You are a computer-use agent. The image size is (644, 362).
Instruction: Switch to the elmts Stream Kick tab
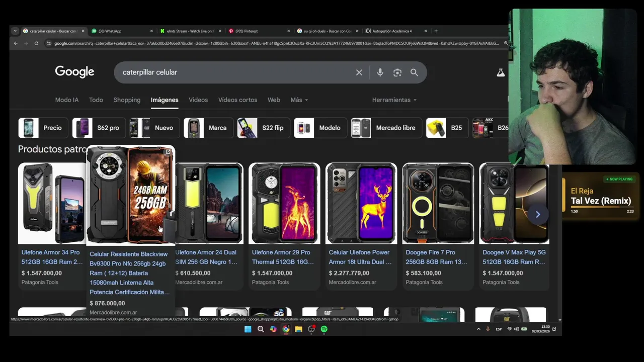pyautogui.click(x=191, y=31)
